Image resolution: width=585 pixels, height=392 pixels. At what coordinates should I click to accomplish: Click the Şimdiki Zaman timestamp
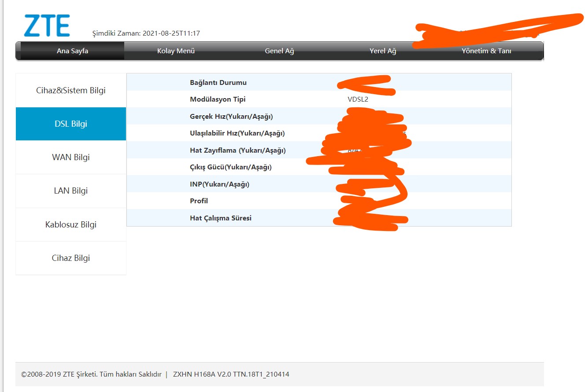[x=146, y=33]
